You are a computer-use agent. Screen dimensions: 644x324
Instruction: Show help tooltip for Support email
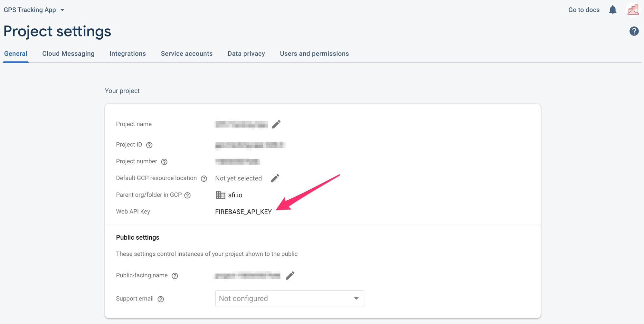click(161, 299)
